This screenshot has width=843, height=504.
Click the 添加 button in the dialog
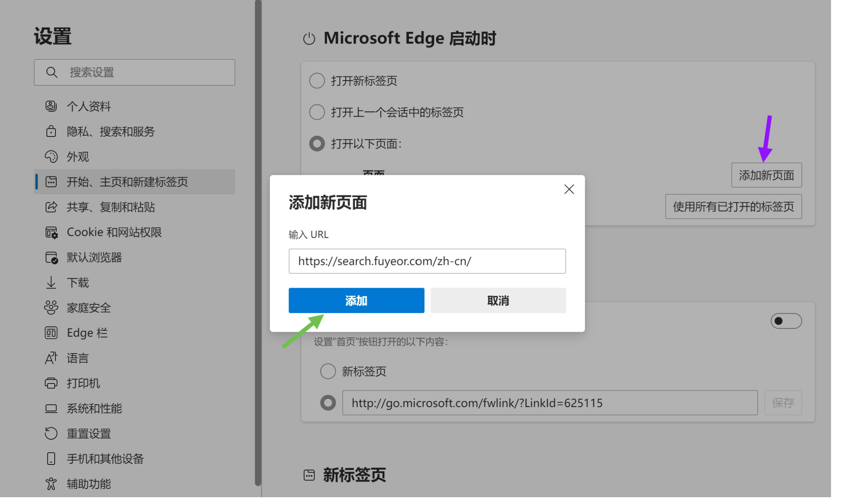click(x=356, y=300)
